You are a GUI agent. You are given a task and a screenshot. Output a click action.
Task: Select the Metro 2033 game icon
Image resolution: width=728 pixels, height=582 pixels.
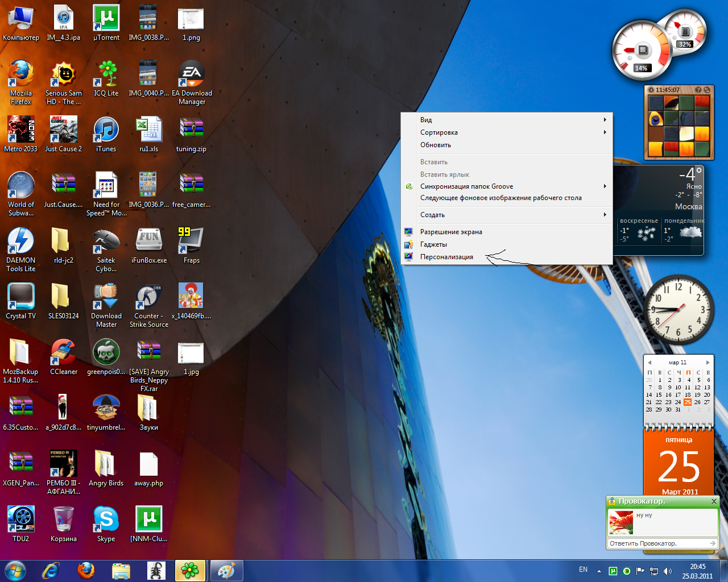(21, 134)
